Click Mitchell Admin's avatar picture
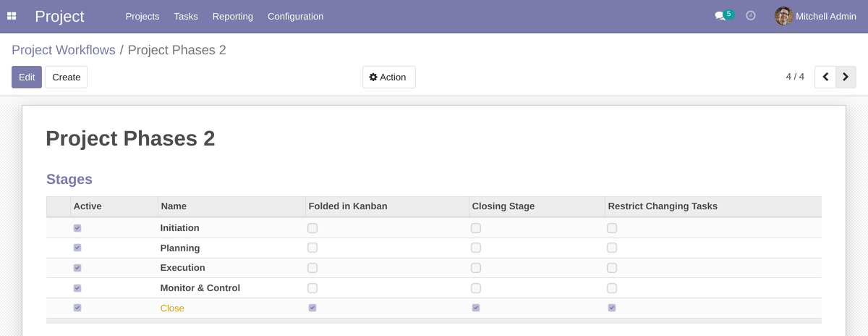Viewport: 868px width, 336px height. (783, 16)
